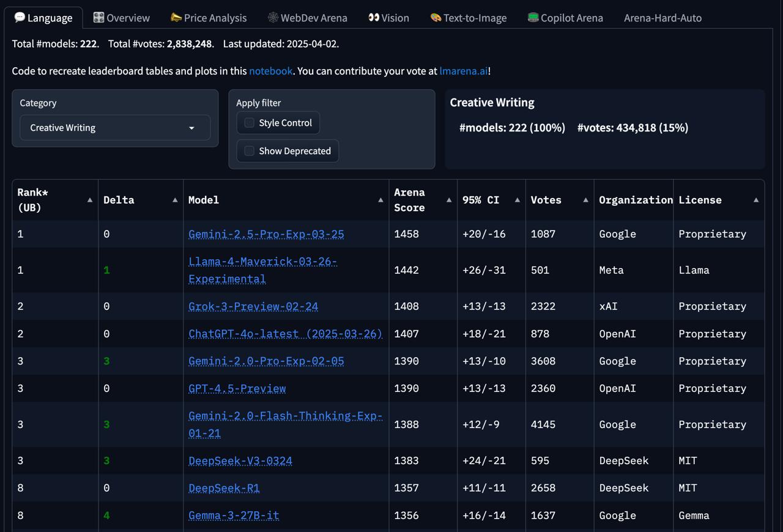Open Llama-4-Maverick-03-26-Experimental model link

263,270
